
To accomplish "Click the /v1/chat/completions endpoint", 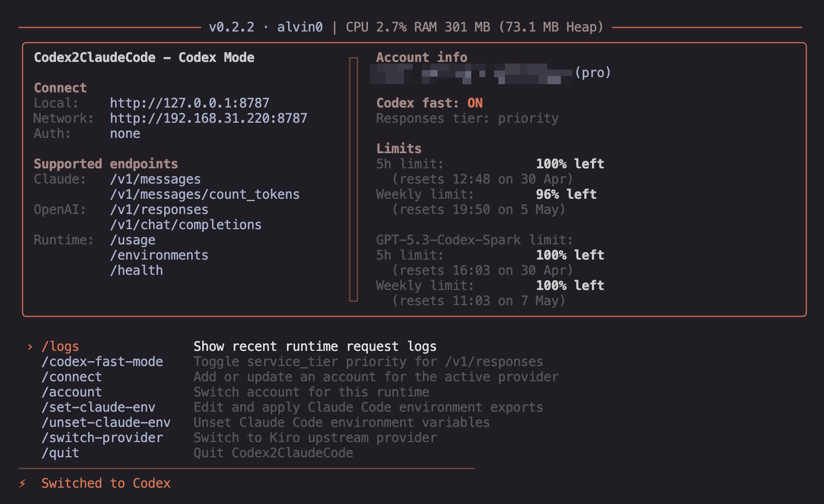I will (186, 225).
